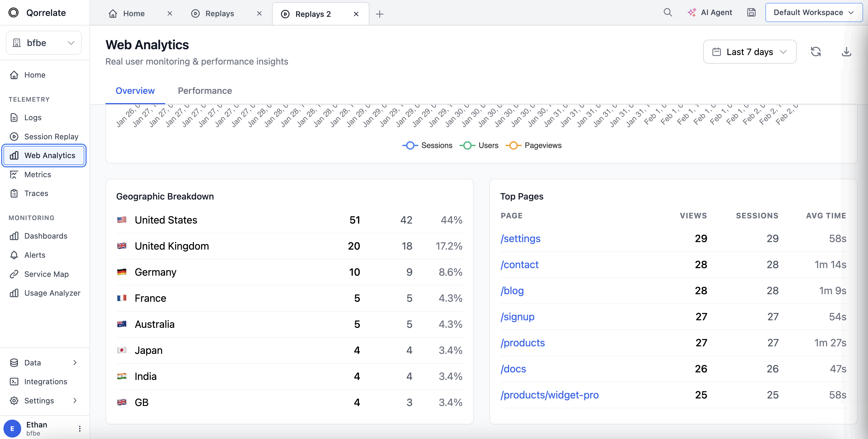This screenshot has height=439, width=868.
Task: Click the search icon in the top bar
Action: tap(668, 12)
